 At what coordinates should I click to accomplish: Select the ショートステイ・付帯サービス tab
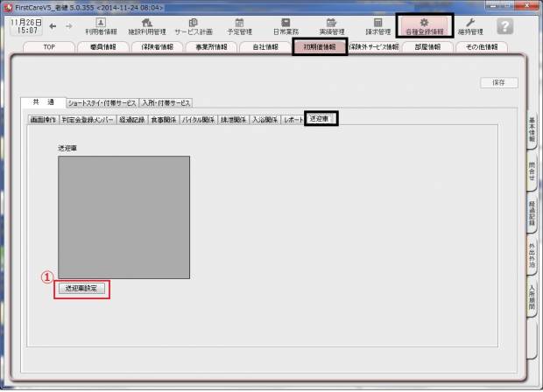tap(102, 102)
